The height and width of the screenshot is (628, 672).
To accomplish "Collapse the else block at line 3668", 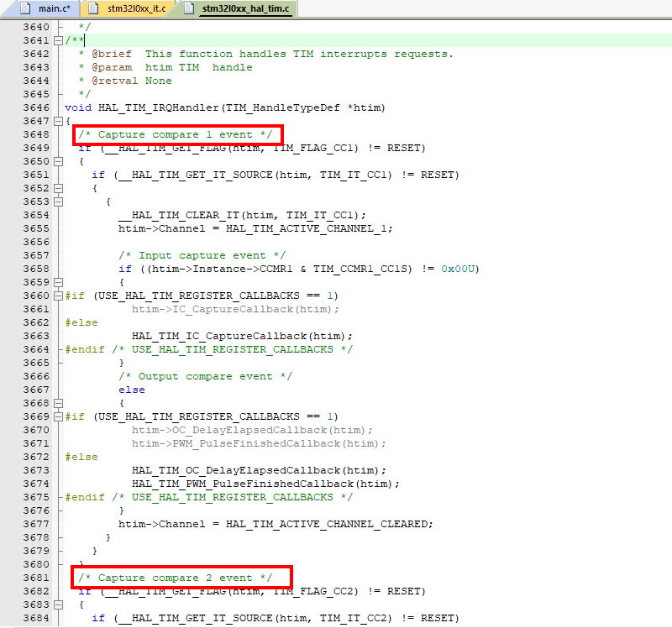I will (57, 403).
